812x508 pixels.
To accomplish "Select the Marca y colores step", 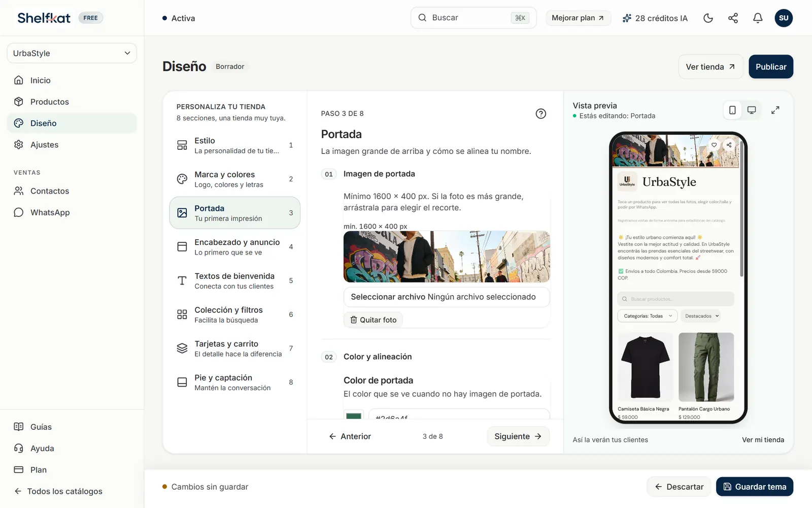I will (x=234, y=179).
